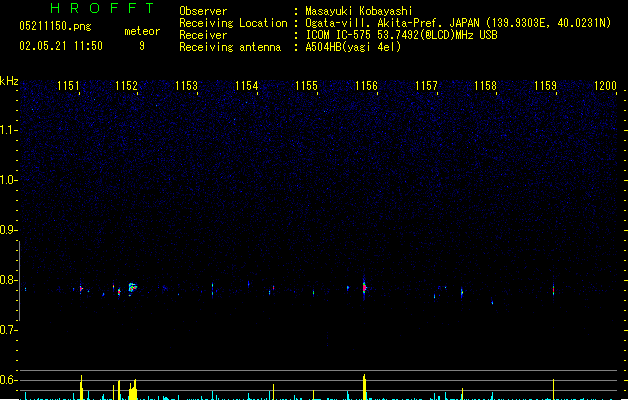
Task: Click the meteor label
Action: (x=142, y=31)
